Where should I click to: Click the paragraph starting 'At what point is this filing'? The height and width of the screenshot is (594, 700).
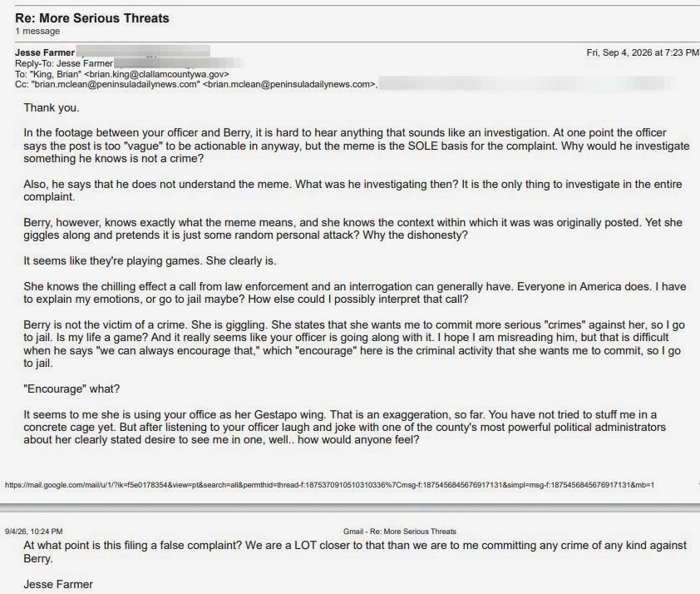(355, 552)
